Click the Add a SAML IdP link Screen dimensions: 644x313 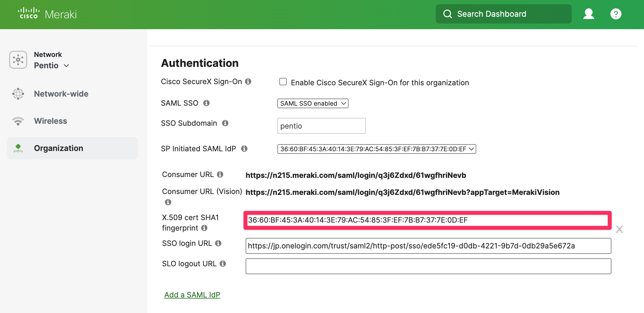pyautogui.click(x=192, y=295)
